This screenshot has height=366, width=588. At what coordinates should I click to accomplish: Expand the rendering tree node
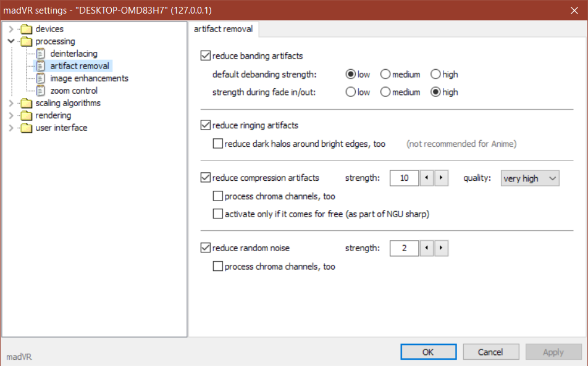(x=11, y=115)
